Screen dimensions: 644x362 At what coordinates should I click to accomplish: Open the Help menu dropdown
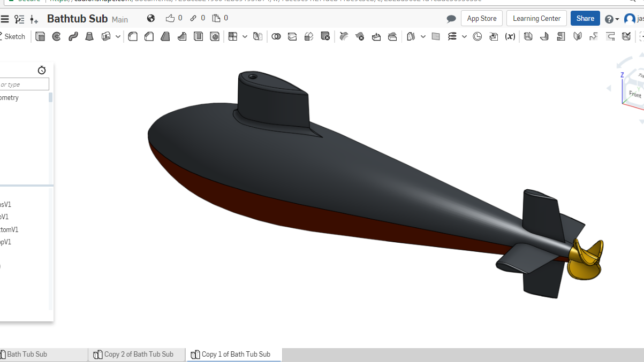612,19
